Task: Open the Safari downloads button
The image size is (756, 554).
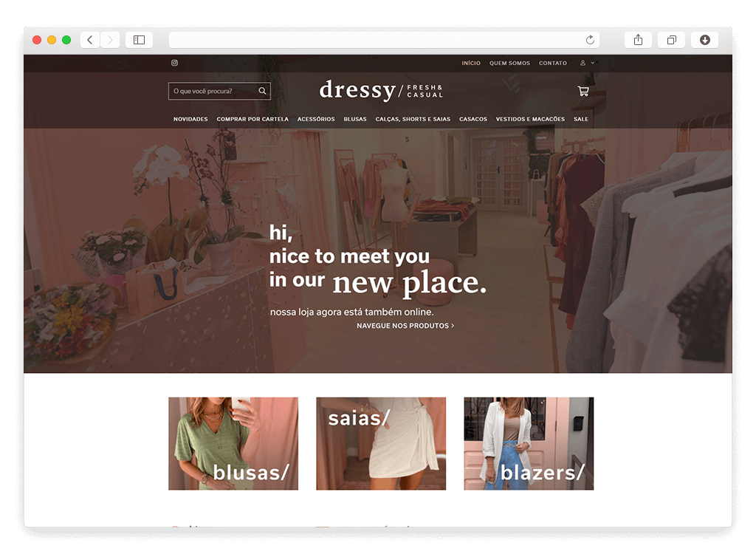Action: pyautogui.click(x=704, y=40)
